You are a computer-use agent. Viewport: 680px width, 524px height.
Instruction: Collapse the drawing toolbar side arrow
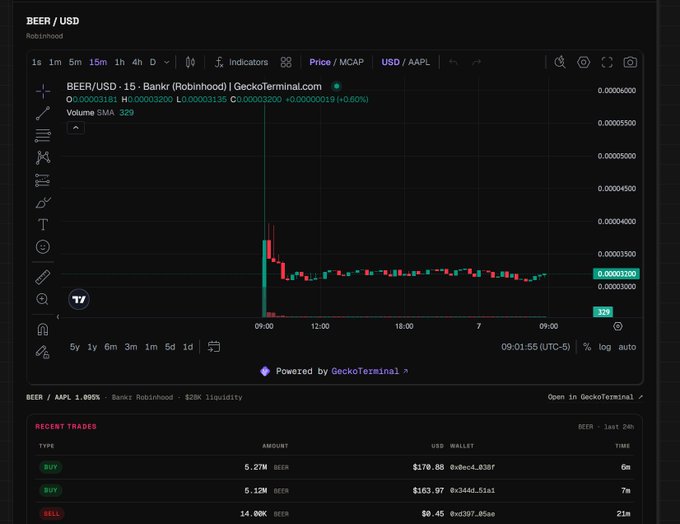(x=58, y=317)
